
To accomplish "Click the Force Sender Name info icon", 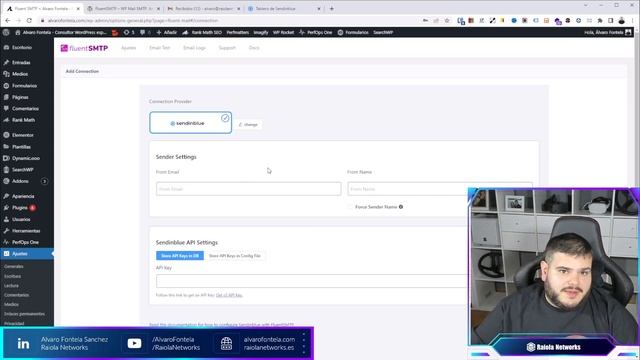I will pos(401,207).
